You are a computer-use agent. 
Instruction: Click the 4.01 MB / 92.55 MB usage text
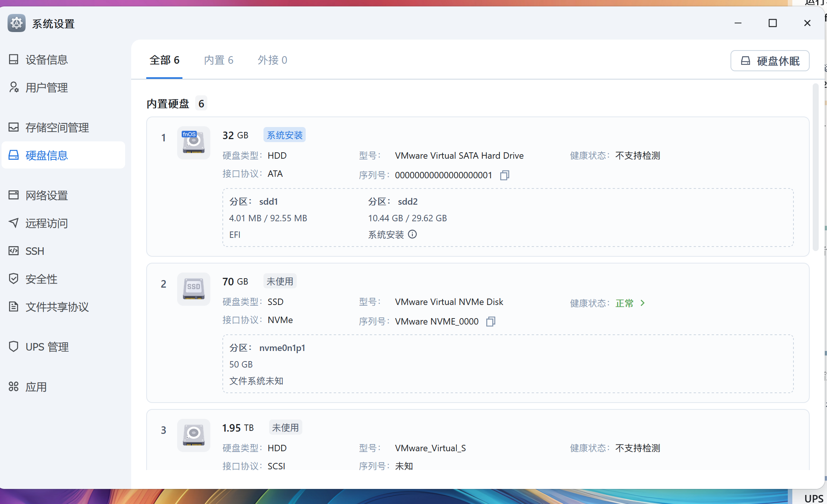(x=268, y=218)
